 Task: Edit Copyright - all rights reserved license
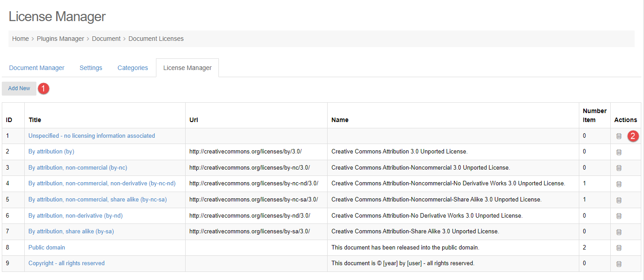click(x=67, y=263)
